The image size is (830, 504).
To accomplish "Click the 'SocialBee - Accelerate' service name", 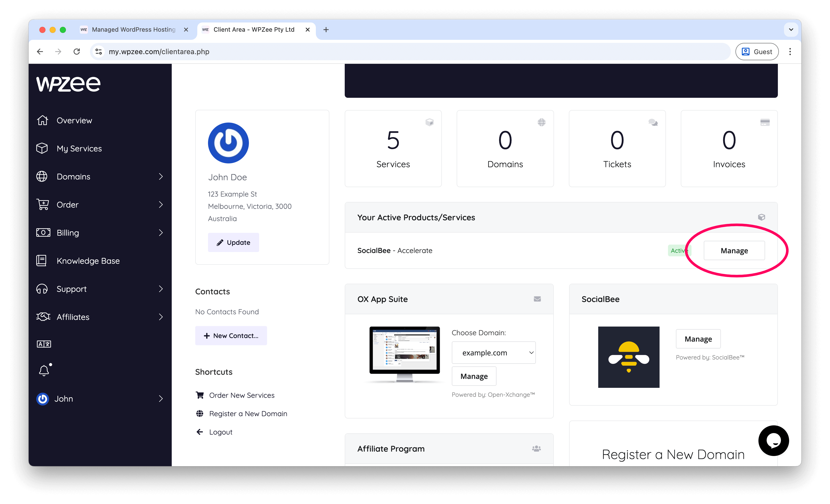I will (395, 251).
